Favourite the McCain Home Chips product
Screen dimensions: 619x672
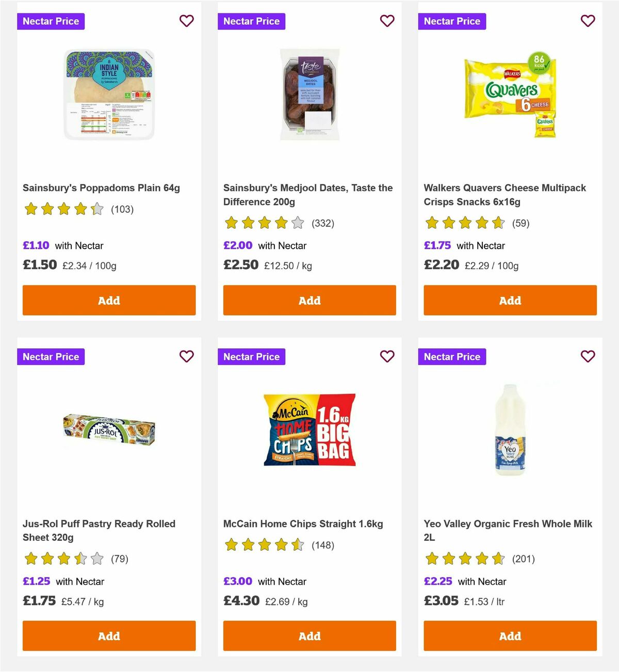tap(387, 357)
